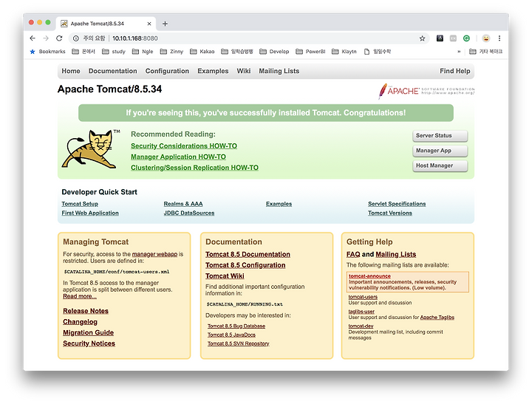Open Clustering/Session Replication HOW-TO link
Screen dimensions: 532x404
pyautogui.click(x=195, y=168)
